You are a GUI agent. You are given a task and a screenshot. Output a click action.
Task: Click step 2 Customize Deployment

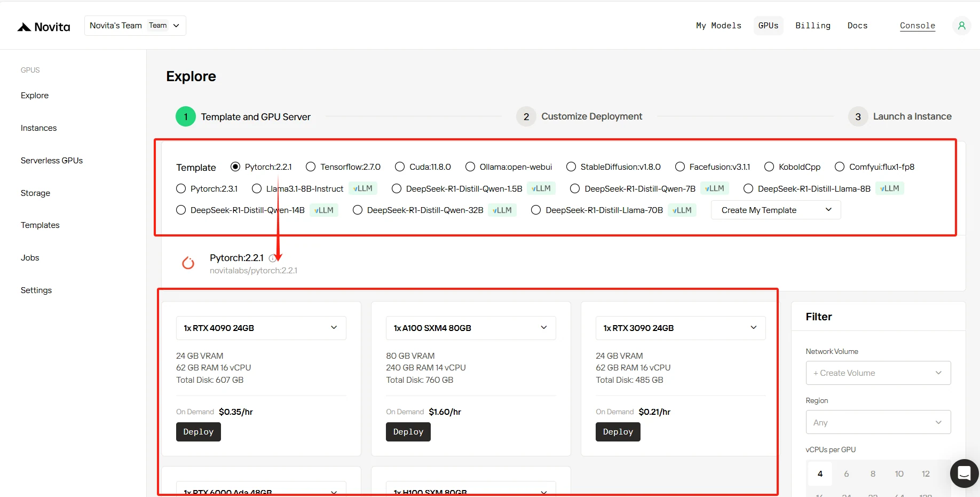[x=579, y=116]
